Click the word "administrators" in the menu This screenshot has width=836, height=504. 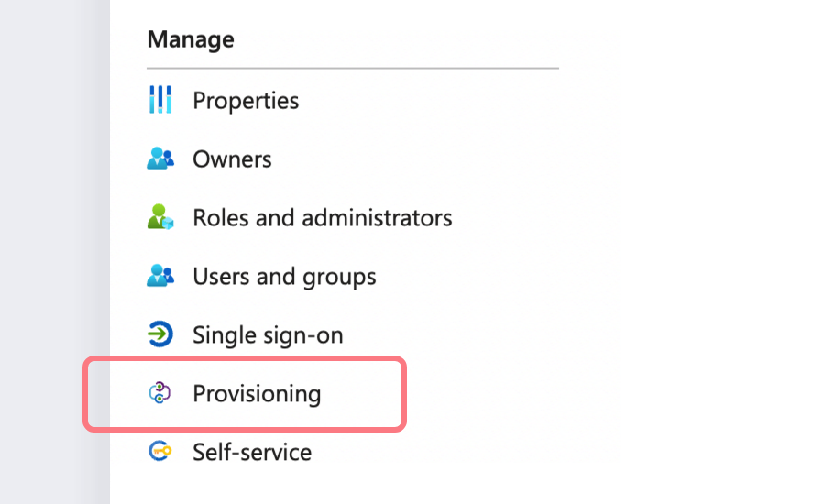tap(377, 217)
